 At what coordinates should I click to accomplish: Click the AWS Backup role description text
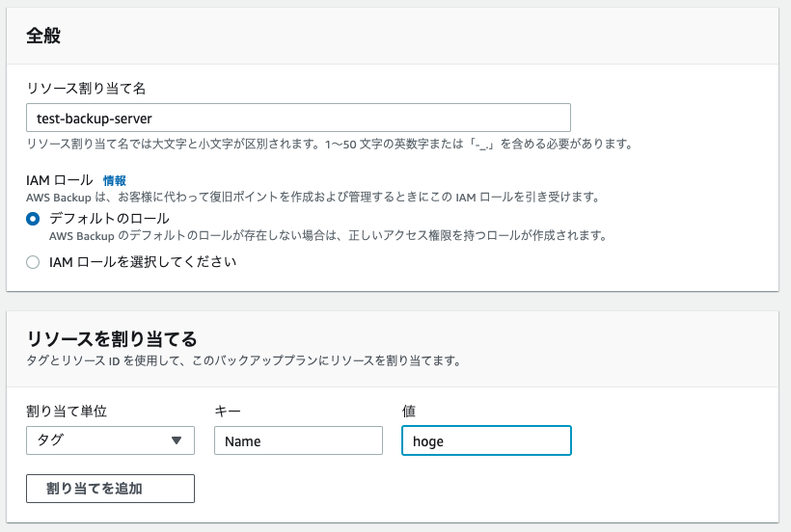pos(313,197)
